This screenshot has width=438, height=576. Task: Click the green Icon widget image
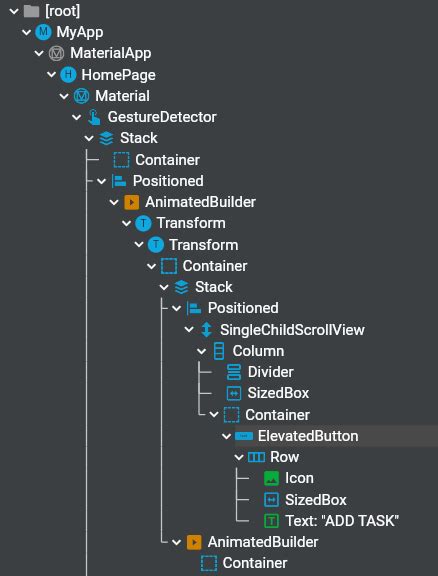coord(271,478)
